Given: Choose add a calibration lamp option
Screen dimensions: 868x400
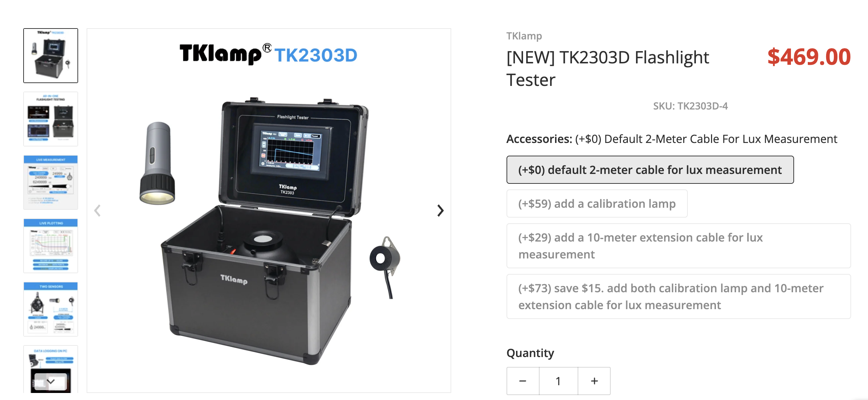Looking at the screenshot, I should (597, 204).
